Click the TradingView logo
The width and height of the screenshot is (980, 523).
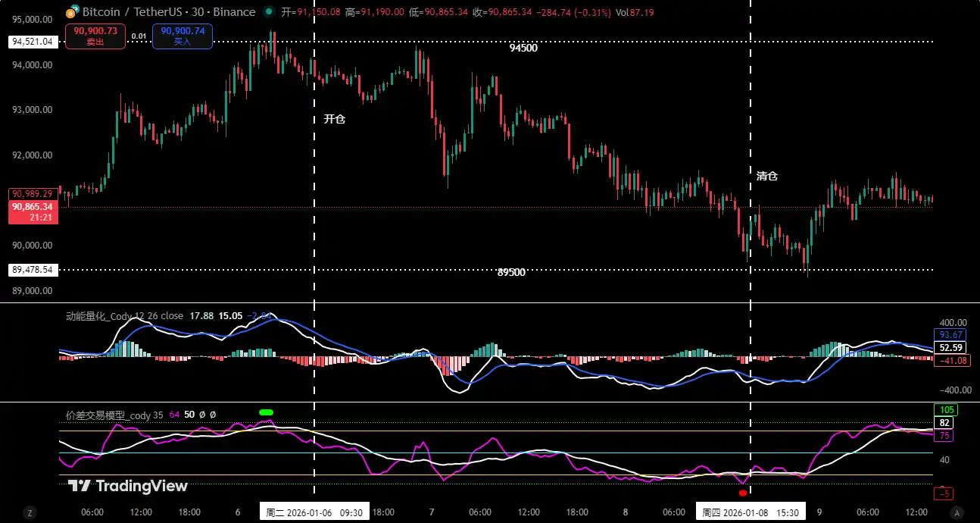[x=127, y=486]
